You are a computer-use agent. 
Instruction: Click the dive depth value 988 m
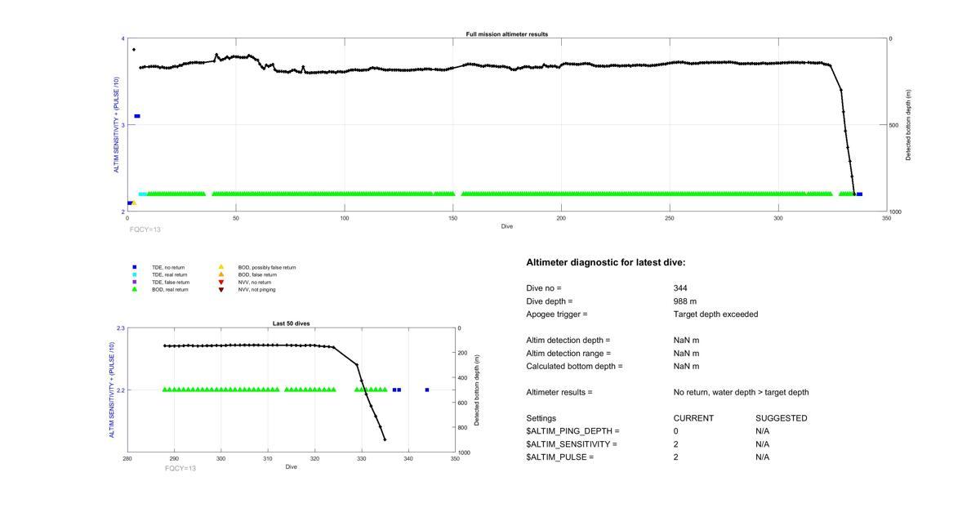point(685,301)
